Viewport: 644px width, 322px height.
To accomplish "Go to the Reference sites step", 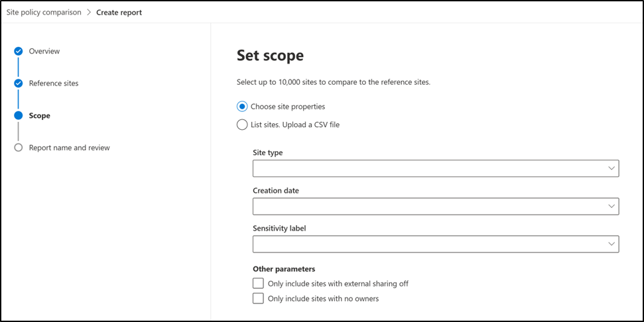I will 54,83.
